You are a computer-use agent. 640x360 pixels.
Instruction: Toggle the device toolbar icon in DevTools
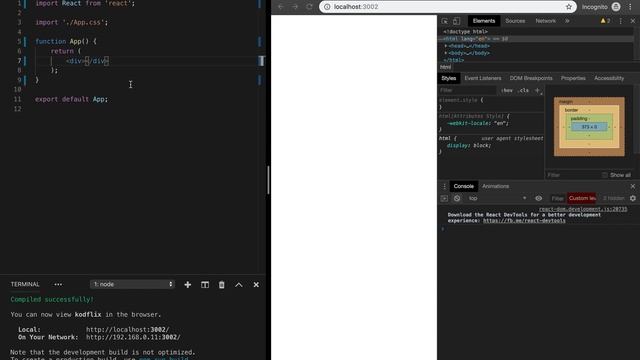pos(456,21)
